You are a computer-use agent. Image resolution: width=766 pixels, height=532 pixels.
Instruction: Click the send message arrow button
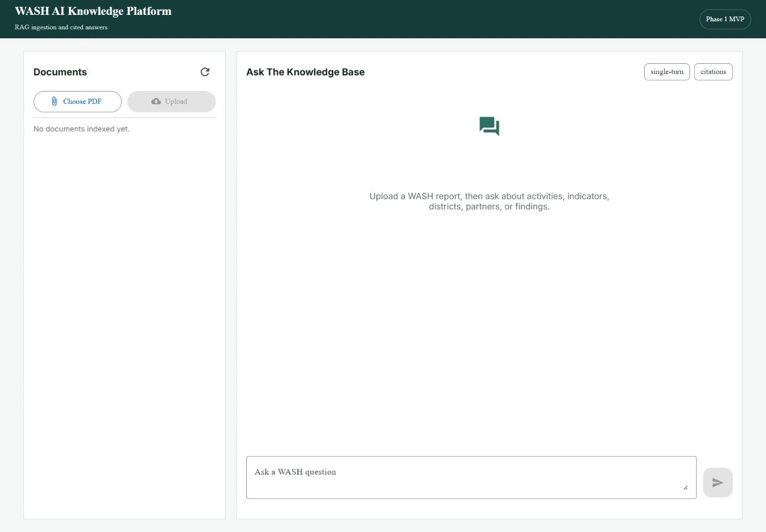(x=718, y=483)
